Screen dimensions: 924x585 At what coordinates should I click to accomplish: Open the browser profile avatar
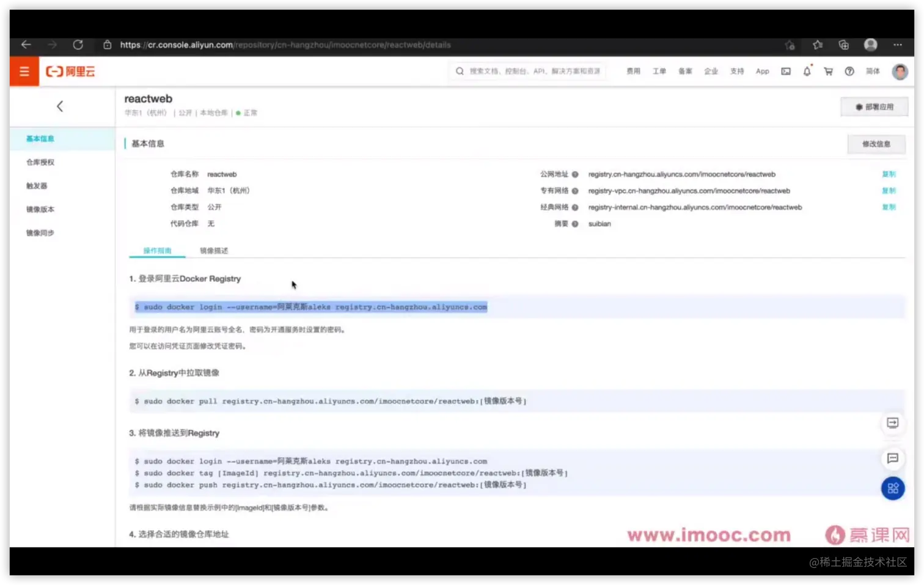[x=871, y=45]
